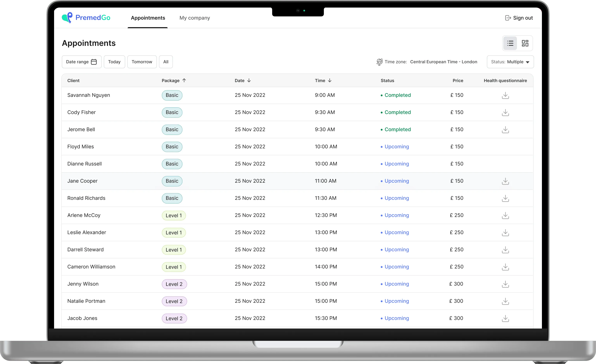Download Jane Cooper's health questionnaire

coord(505,181)
